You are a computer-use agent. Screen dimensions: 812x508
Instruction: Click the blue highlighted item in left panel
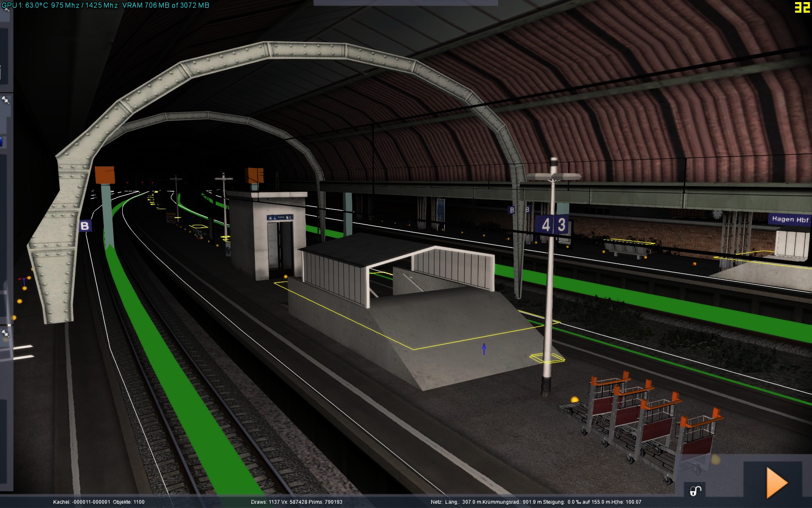(1, 141)
